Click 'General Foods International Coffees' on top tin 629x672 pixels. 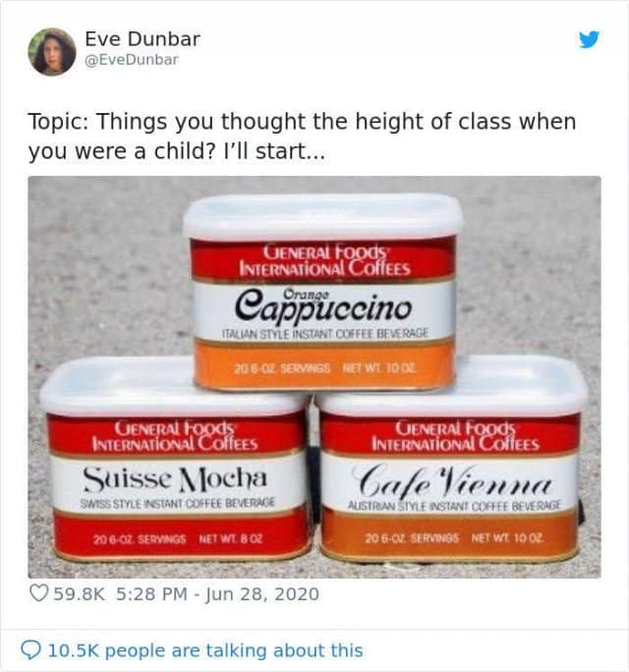coord(324,260)
